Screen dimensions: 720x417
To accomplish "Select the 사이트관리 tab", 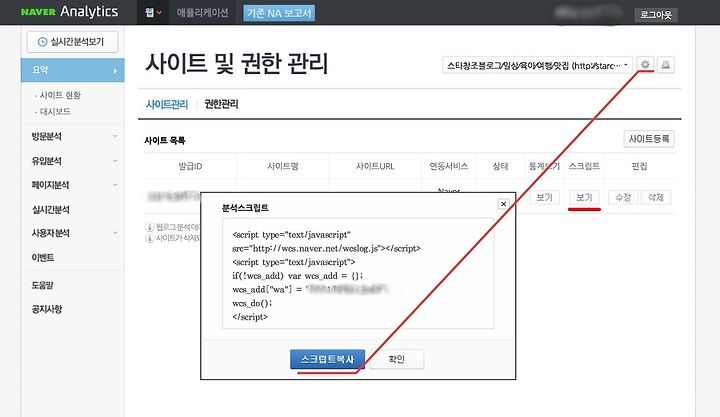I will (x=167, y=104).
